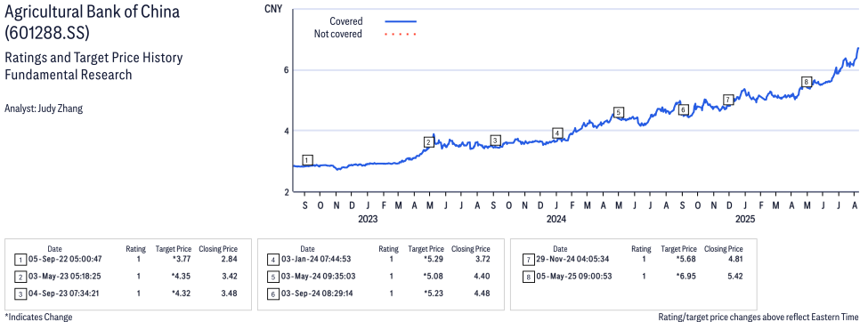Screen dimensions: 868x322
Task: Click the y-axis value 4
Action: point(288,131)
